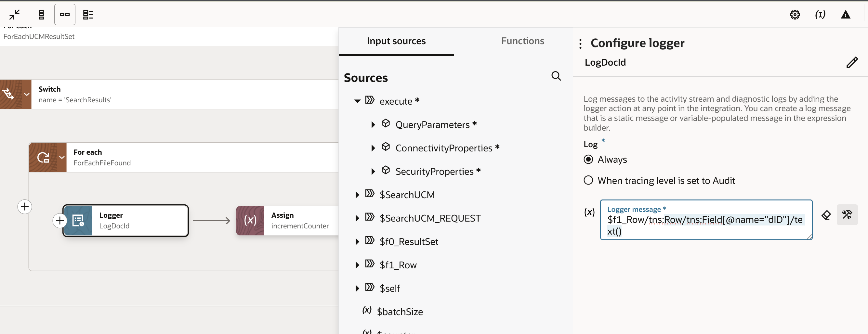Click the plus button inside ForEachFileFound
The height and width of the screenshot is (334, 868).
click(59, 221)
